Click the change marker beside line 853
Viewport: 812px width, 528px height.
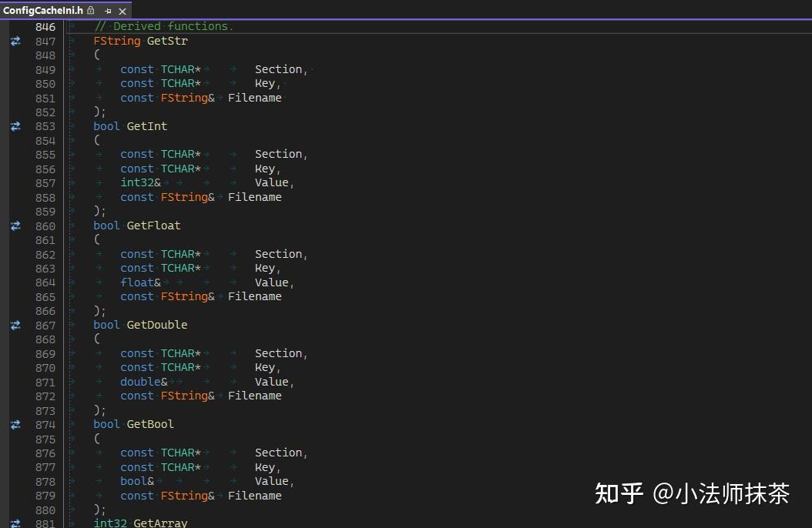coord(15,126)
